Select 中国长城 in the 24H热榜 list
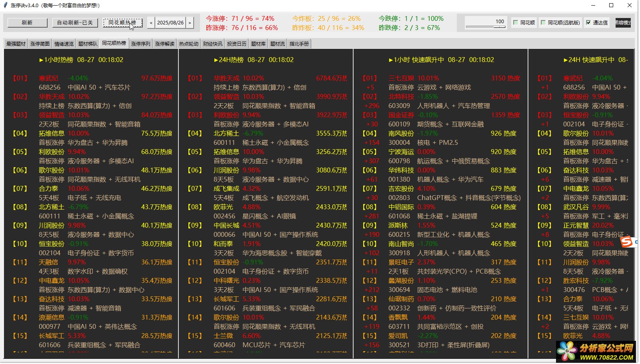The width and height of the screenshot is (640, 364). (x=226, y=226)
